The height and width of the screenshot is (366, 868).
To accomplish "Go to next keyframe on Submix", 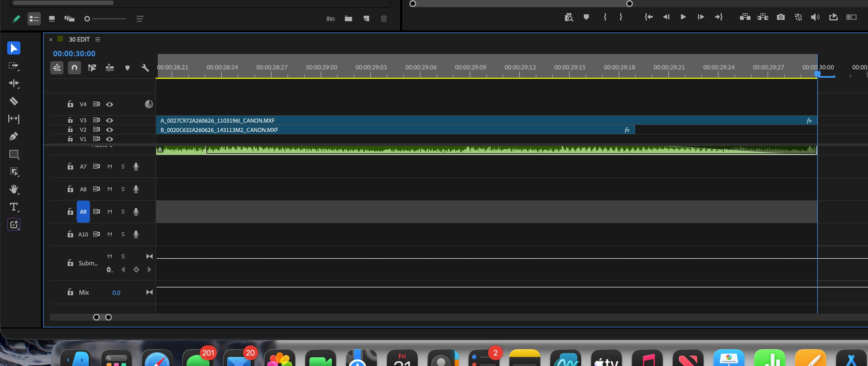I will coord(149,269).
